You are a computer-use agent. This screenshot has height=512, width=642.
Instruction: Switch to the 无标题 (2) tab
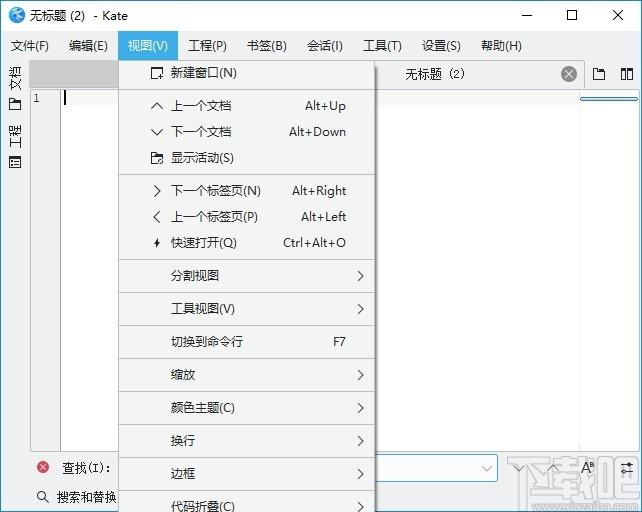435,74
